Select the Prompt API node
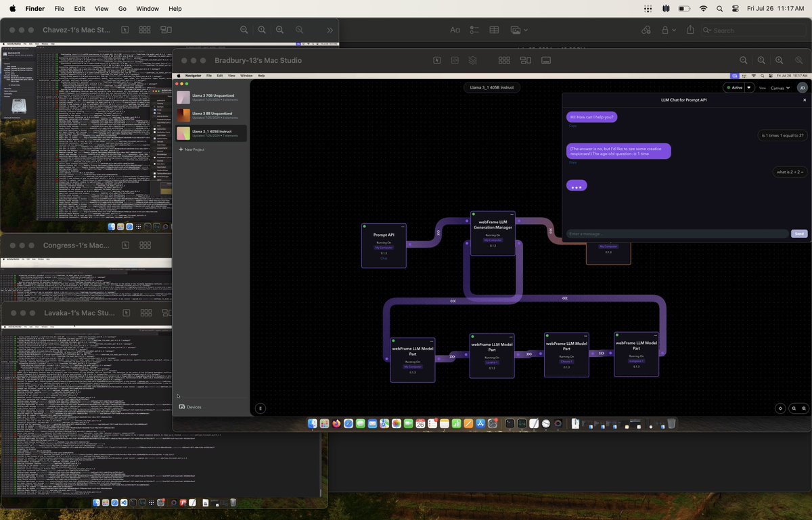This screenshot has width=812, height=520. (384, 245)
